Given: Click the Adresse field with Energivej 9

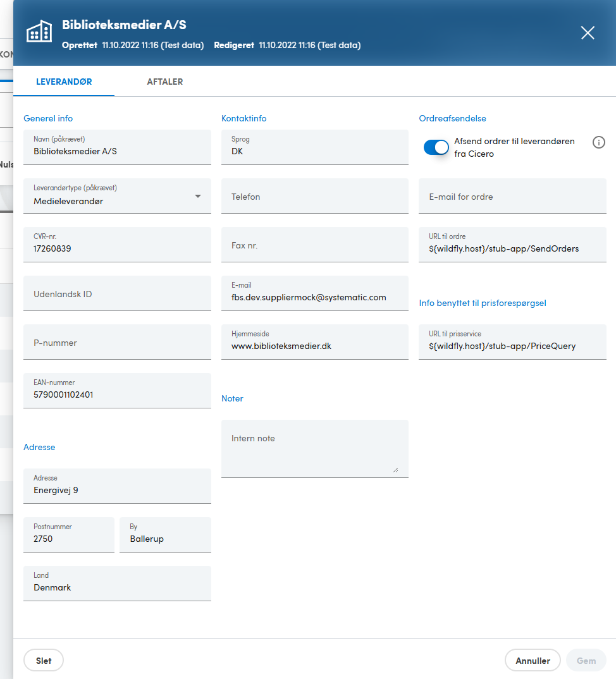Looking at the screenshot, I should [x=117, y=486].
